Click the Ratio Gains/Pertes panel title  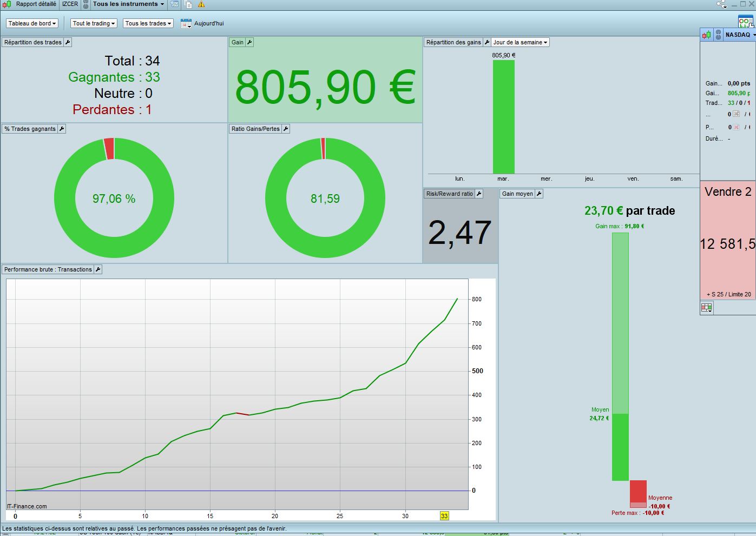point(255,129)
